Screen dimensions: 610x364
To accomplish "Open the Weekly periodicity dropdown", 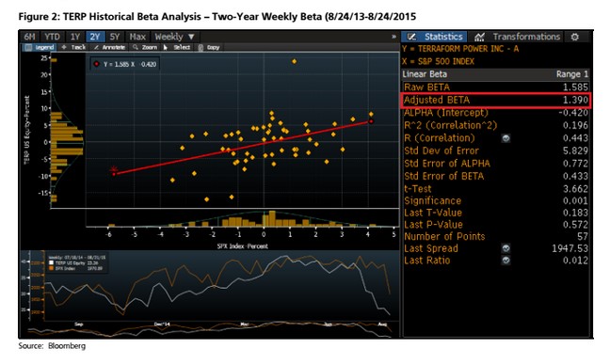I will [x=175, y=37].
